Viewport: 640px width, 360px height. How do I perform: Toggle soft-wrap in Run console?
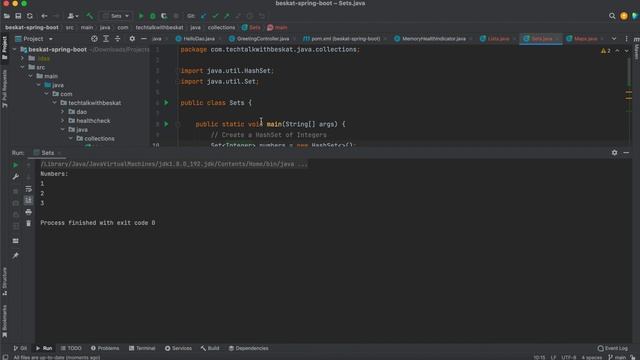click(x=28, y=189)
